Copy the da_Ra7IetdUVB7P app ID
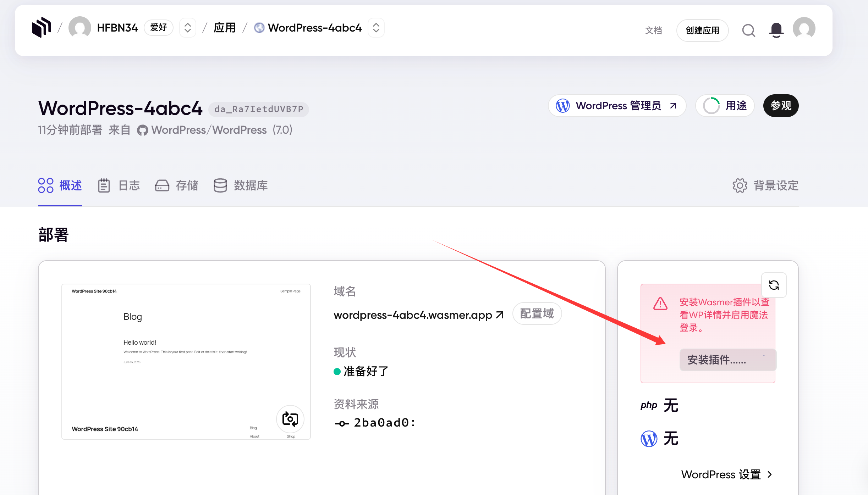Screen dimensions: 868x495 point(259,109)
